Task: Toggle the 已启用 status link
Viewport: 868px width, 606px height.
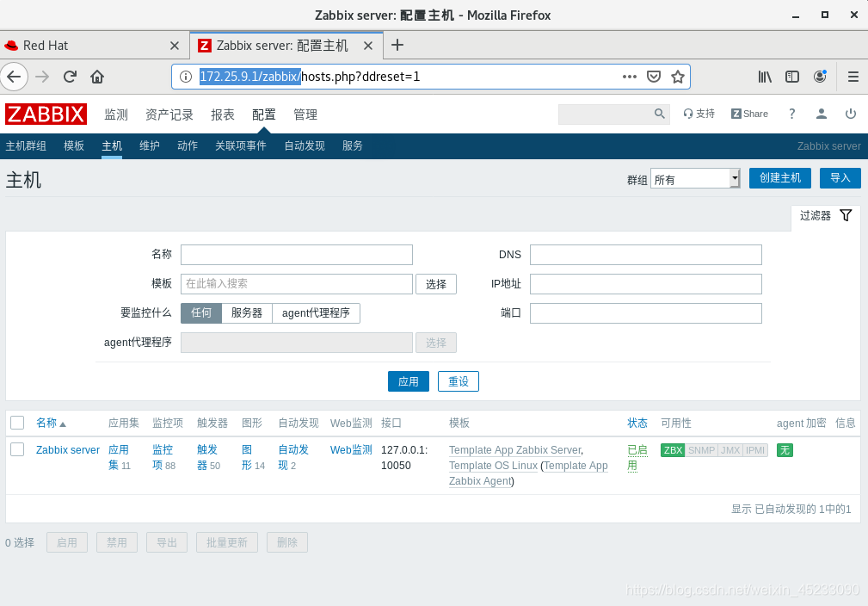Action: [x=637, y=458]
